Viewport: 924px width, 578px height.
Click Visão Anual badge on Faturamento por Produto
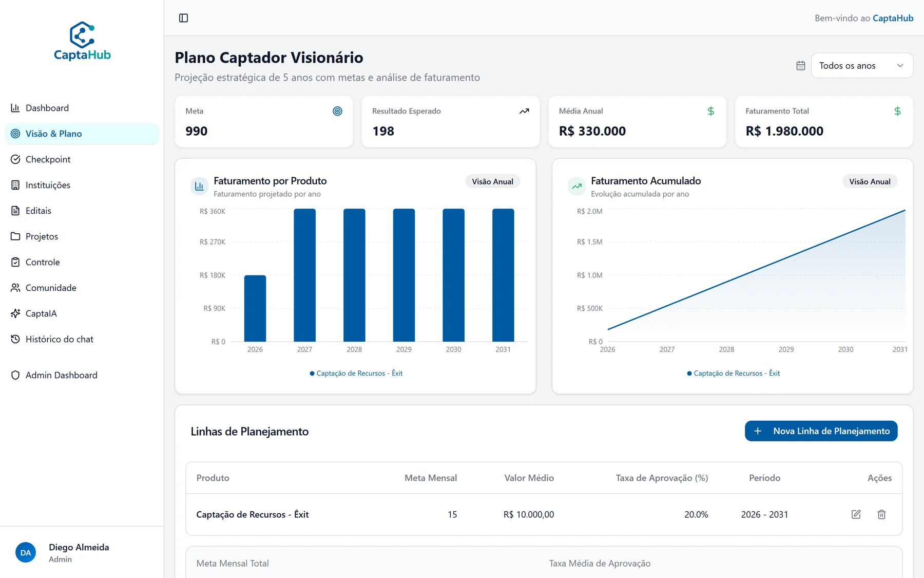coord(492,181)
